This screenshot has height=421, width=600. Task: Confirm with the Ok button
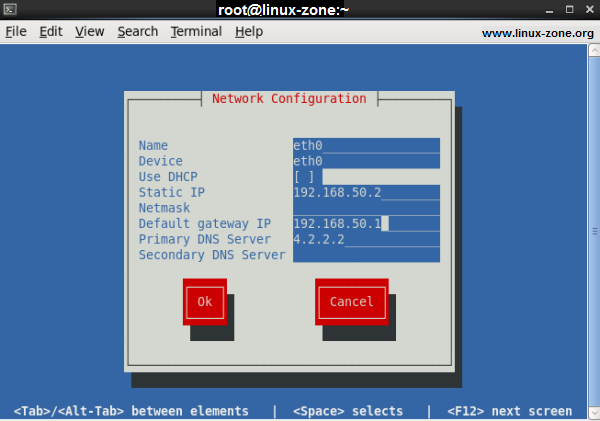(x=205, y=302)
